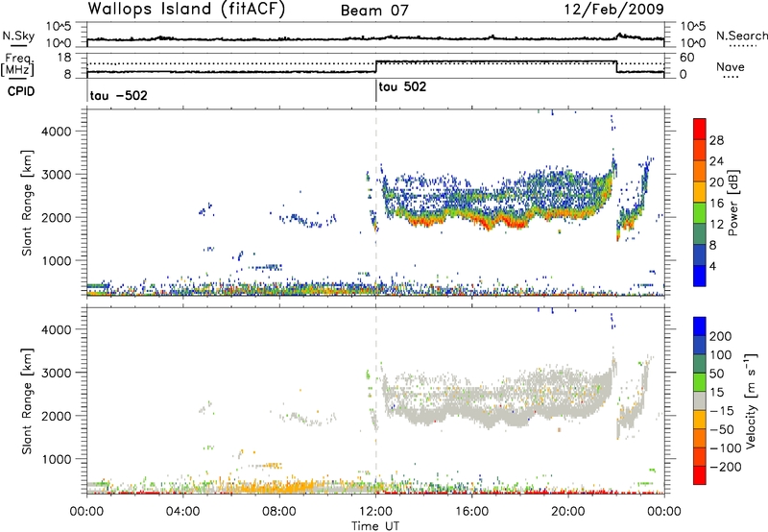Click the '20:00' time axis tick label
The height and width of the screenshot is (532, 768).
(568, 512)
